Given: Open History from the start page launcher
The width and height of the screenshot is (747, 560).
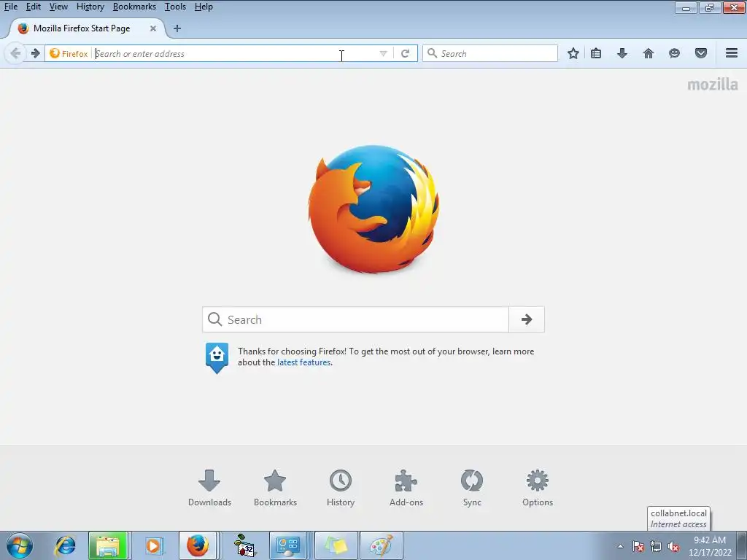Looking at the screenshot, I should click(341, 488).
